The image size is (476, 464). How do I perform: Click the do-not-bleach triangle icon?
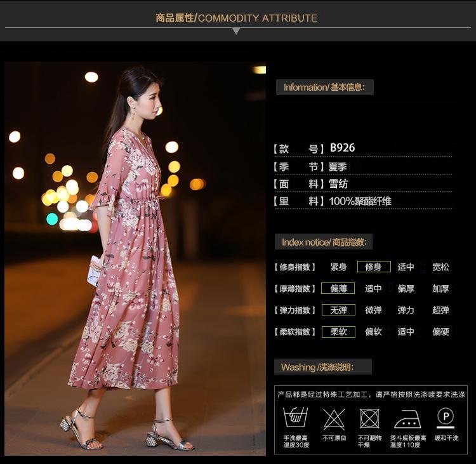coord(334,418)
